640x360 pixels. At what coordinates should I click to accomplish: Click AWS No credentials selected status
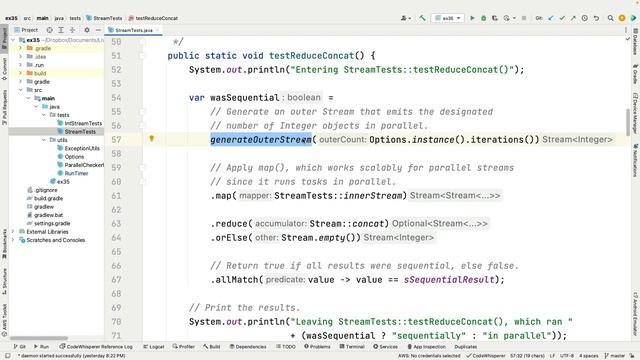pos(429,356)
